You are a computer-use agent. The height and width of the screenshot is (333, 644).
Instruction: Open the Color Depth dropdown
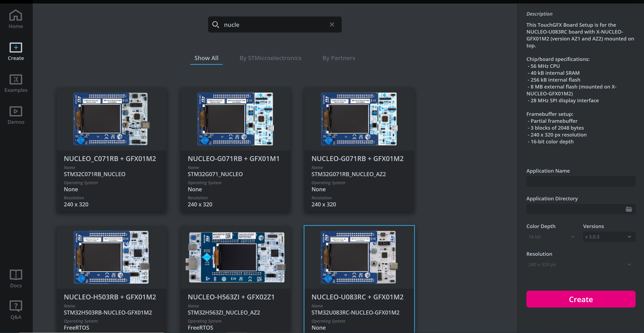coord(551,236)
